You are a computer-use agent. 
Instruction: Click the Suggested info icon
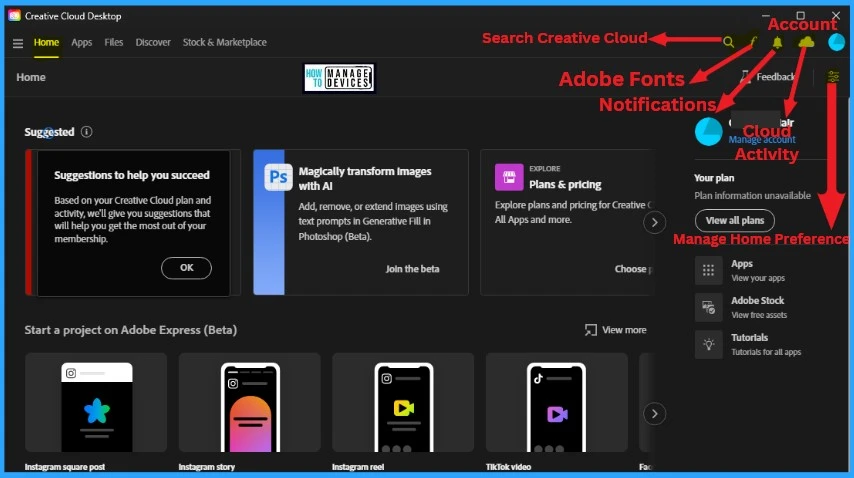point(87,132)
